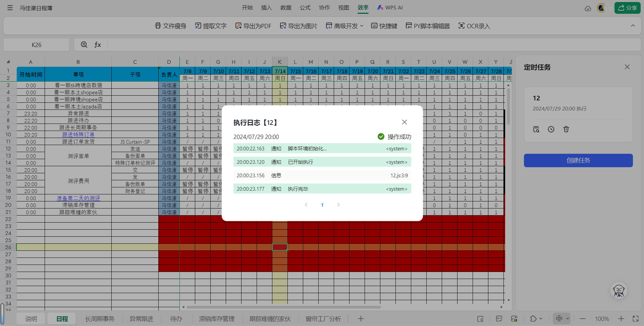Open the 异常跟进 sheet tab
The height and width of the screenshot is (326, 644).
point(141,319)
